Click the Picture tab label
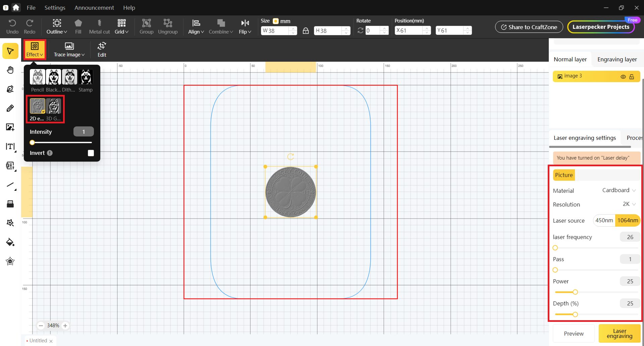Viewport: 644px width, 346px height. click(564, 175)
